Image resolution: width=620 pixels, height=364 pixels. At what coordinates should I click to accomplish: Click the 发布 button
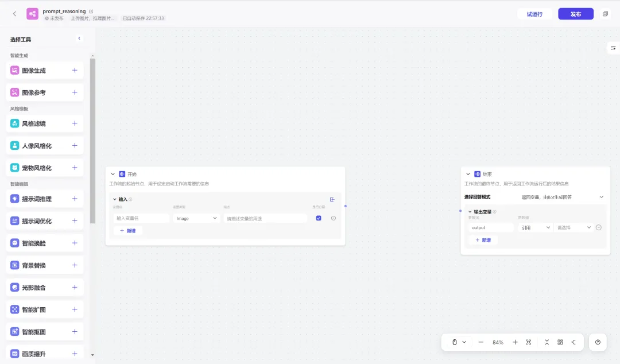576,14
